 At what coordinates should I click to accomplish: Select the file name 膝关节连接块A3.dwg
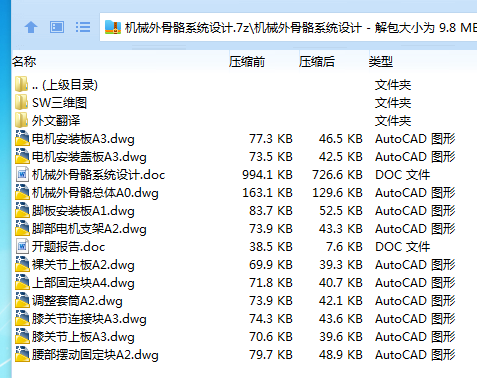[89, 319]
